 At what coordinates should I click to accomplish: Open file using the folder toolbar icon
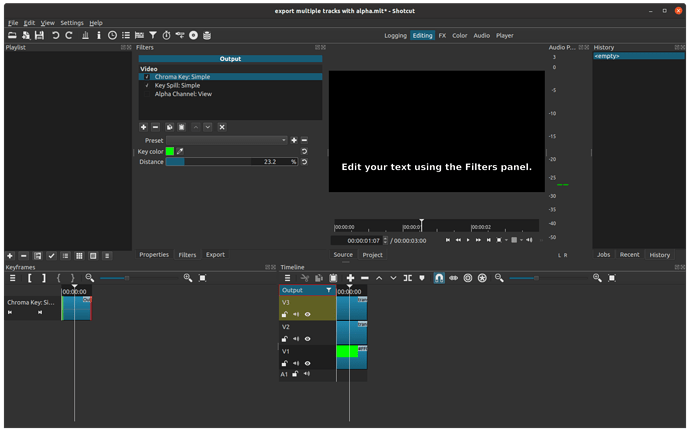pos(12,35)
